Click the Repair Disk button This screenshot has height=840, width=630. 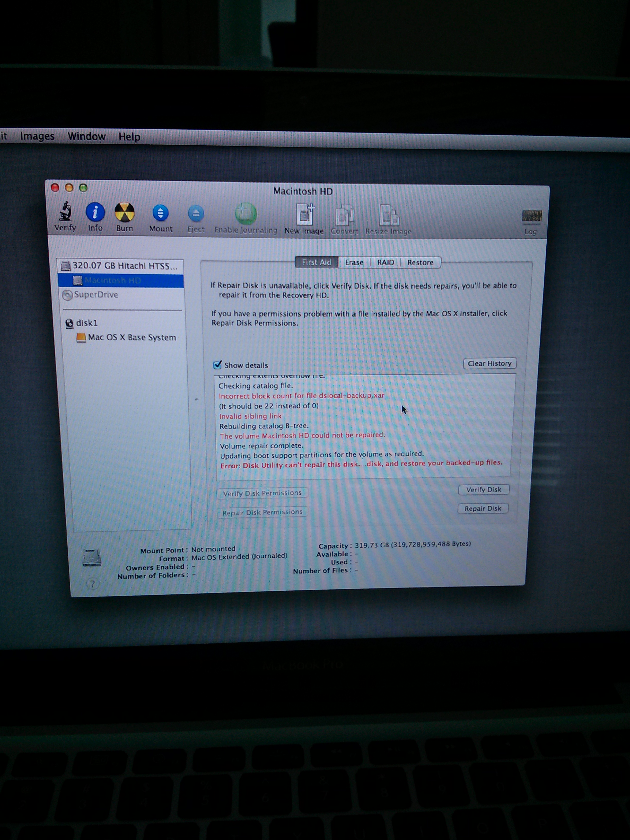pyautogui.click(x=483, y=508)
